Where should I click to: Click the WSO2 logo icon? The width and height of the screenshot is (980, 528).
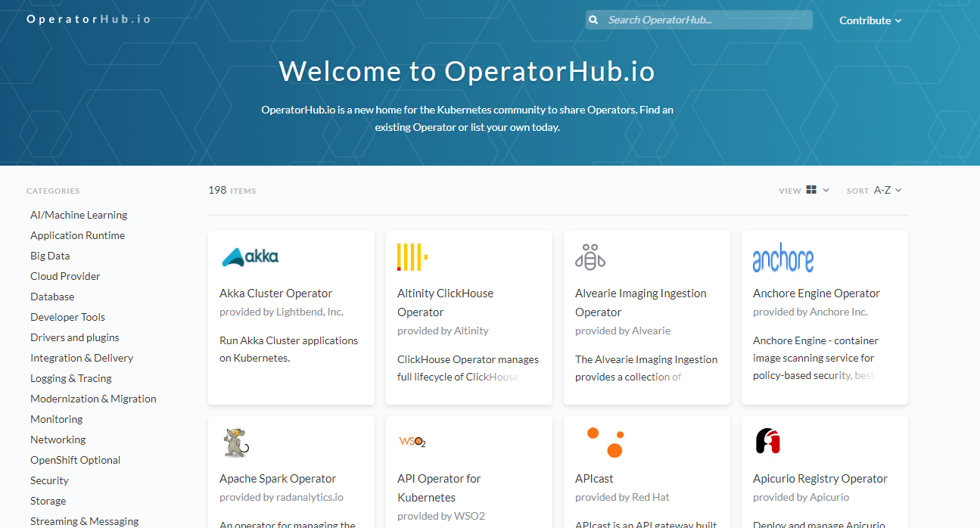(412, 441)
